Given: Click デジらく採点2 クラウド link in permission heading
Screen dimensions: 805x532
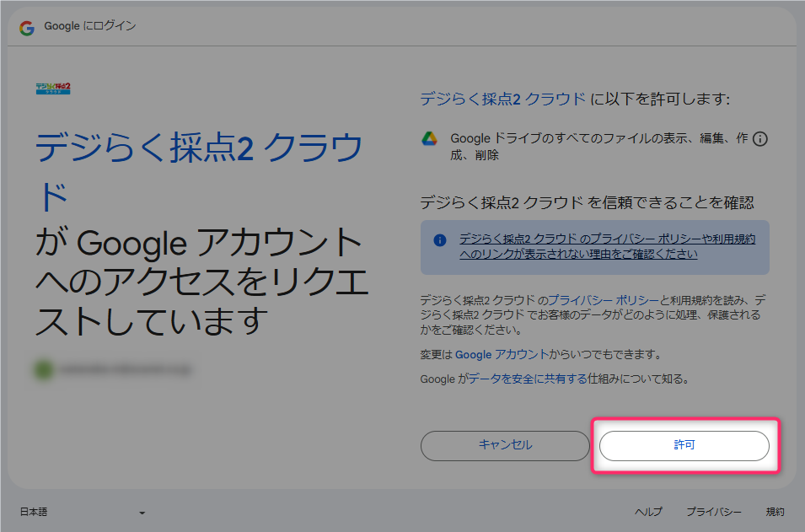Looking at the screenshot, I should click(x=502, y=99).
